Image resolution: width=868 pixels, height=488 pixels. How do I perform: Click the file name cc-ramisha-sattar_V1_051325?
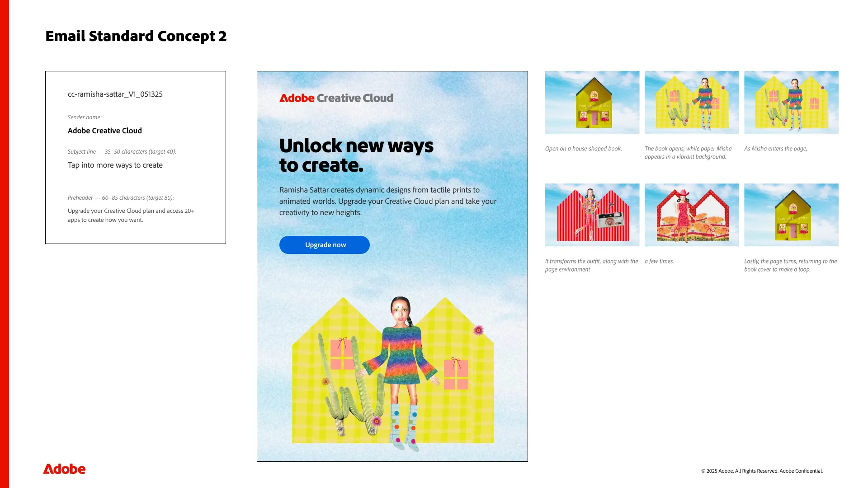[x=115, y=94]
